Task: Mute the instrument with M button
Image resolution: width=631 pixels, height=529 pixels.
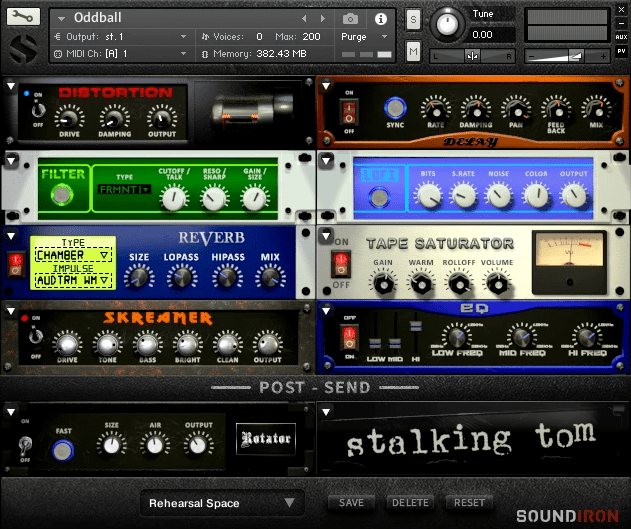Action: 413,51
